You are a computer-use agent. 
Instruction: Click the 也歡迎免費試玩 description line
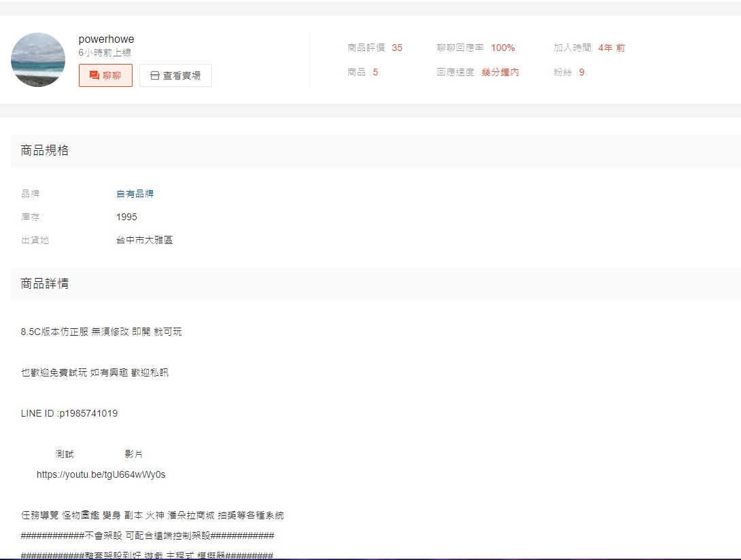(94, 372)
